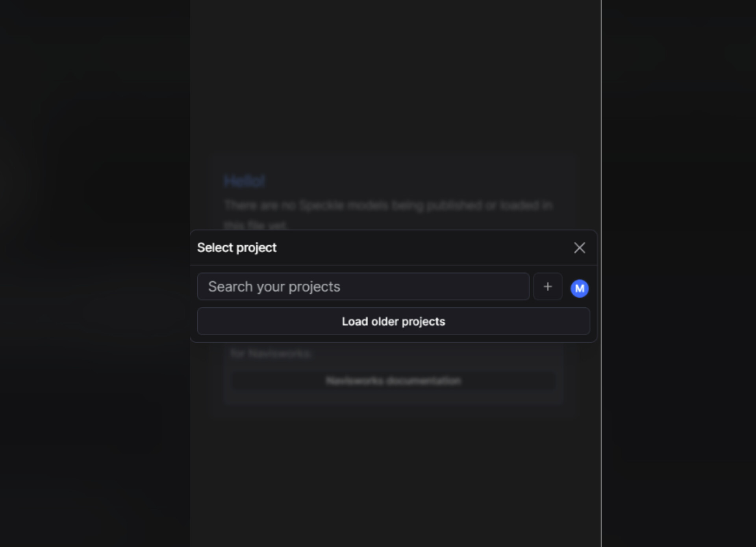756x547 pixels.
Task: Dismiss dialog using the X icon
Action: [x=579, y=248]
